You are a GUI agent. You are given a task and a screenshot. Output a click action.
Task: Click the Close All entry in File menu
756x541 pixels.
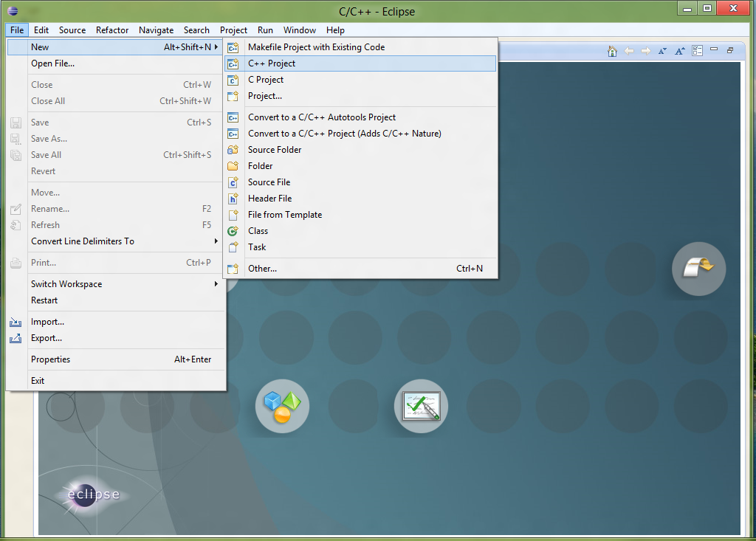[116, 101]
